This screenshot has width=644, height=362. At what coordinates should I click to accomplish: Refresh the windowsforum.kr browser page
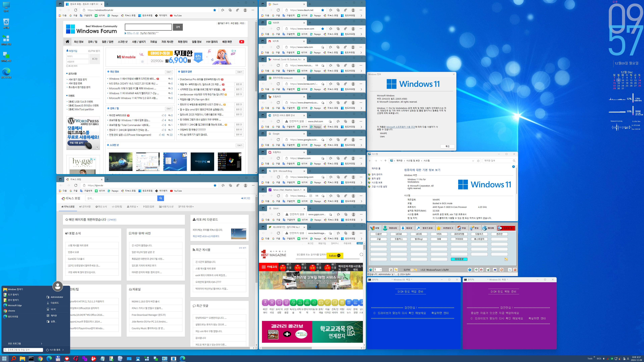pos(75,10)
